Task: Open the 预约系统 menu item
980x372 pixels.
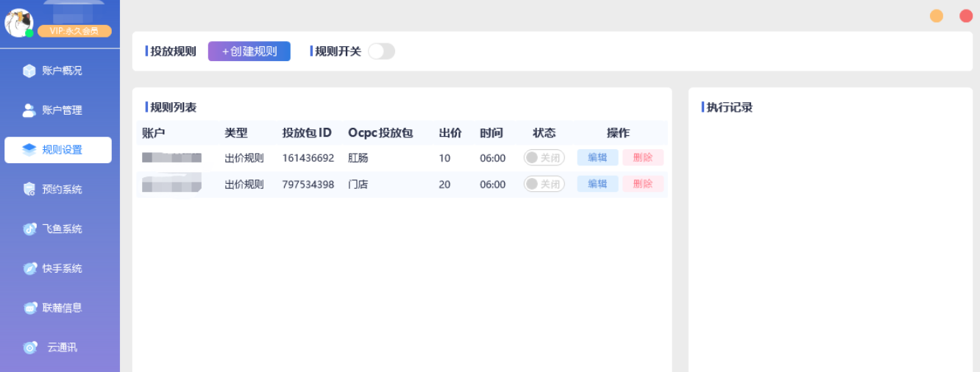Action: click(62, 190)
